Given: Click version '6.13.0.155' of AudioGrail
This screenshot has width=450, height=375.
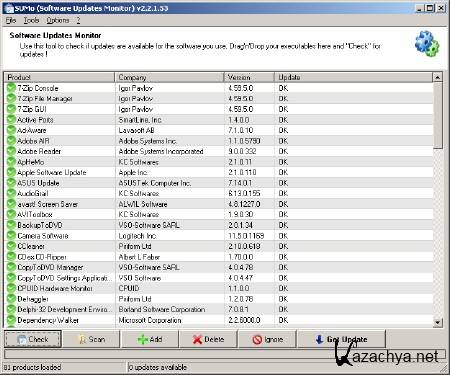Looking at the screenshot, I should coord(244,193).
